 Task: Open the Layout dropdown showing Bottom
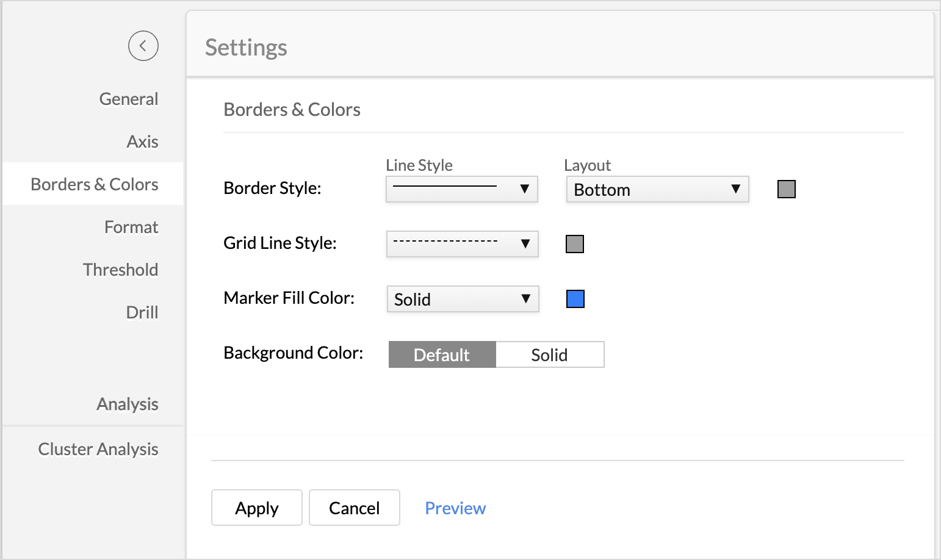[657, 190]
